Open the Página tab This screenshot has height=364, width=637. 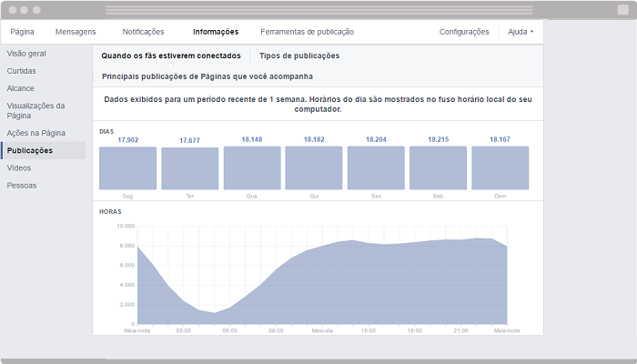click(x=22, y=32)
